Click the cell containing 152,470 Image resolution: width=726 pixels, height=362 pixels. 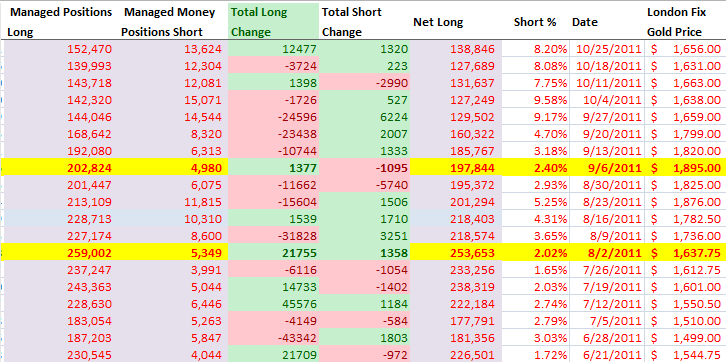click(59, 49)
